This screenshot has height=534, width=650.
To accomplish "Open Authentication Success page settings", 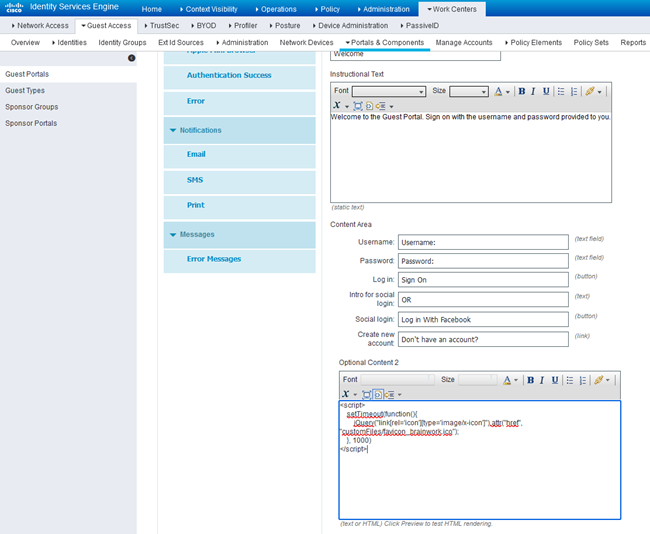I will [229, 75].
